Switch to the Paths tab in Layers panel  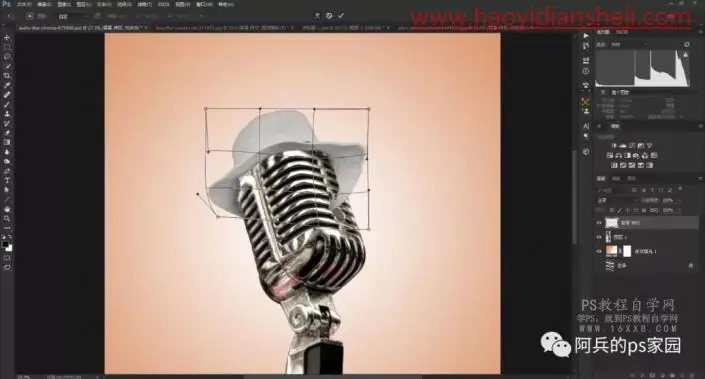pyautogui.click(x=631, y=178)
